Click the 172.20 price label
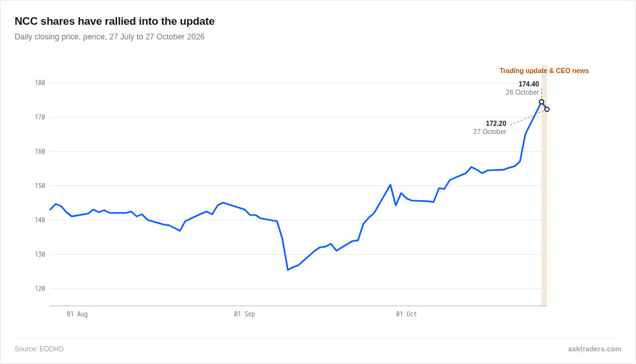The image size is (636, 364). point(495,123)
